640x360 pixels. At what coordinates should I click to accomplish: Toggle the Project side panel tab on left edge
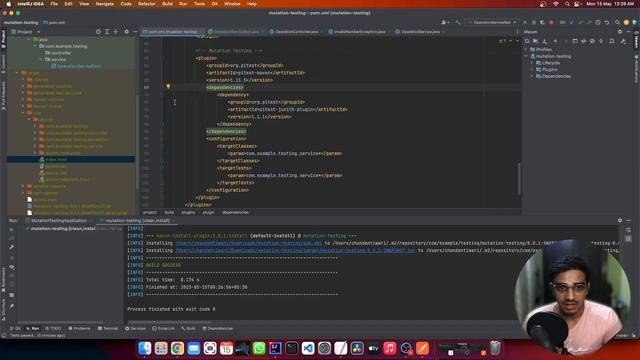(3, 39)
